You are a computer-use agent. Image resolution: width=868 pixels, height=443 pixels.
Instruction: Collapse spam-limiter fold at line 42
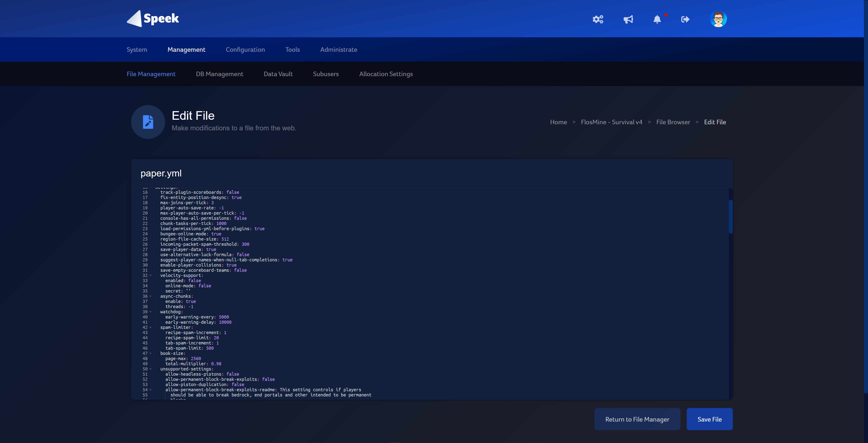(x=150, y=327)
